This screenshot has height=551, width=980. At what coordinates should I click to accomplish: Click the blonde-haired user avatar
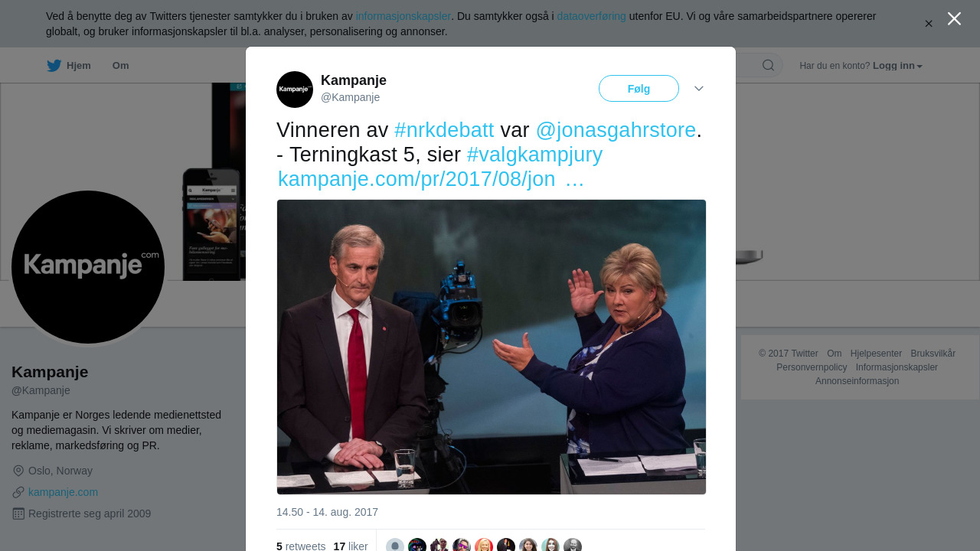click(484, 546)
